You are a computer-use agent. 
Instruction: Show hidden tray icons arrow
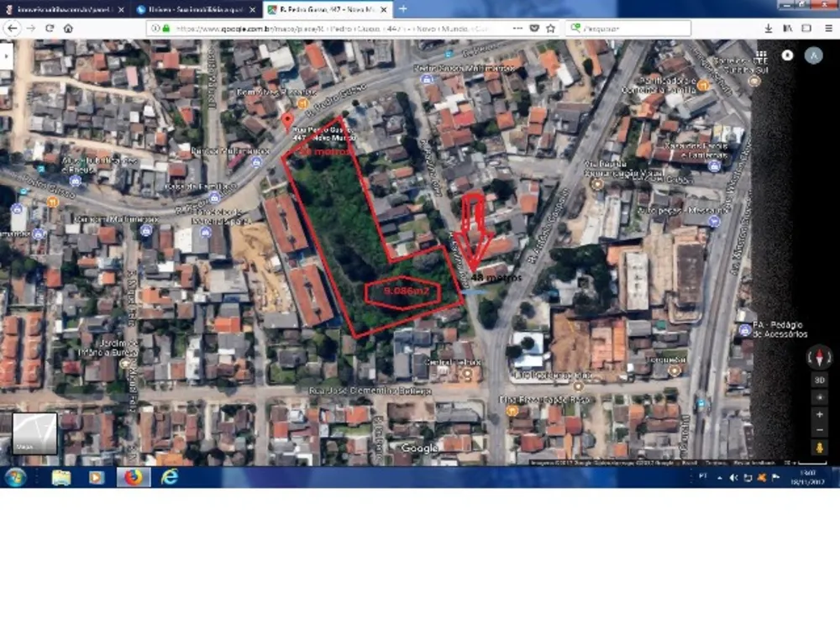coord(720,478)
